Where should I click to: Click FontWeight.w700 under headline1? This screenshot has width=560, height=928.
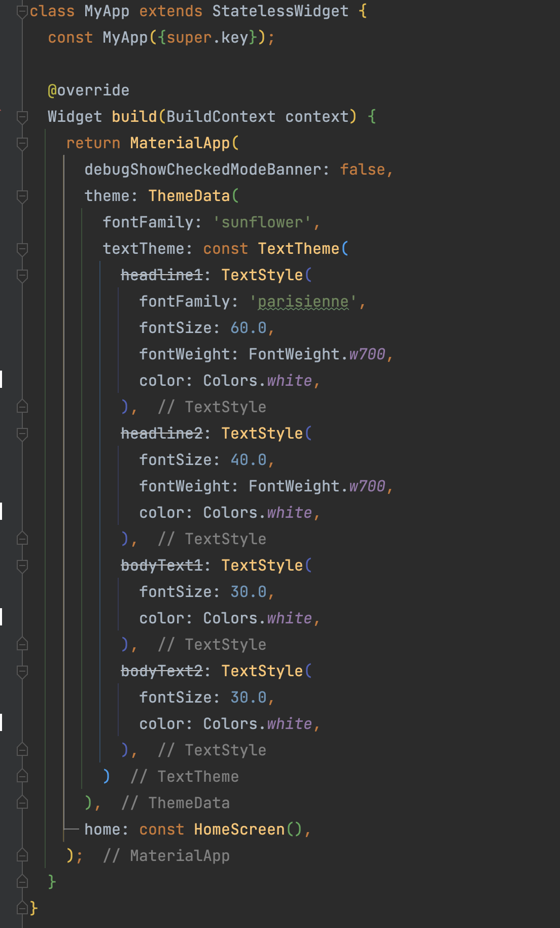317,354
